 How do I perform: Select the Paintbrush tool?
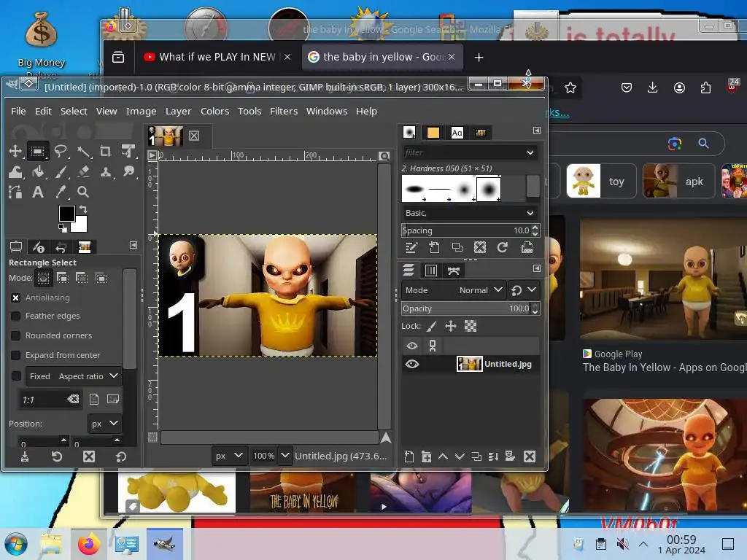point(61,172)
